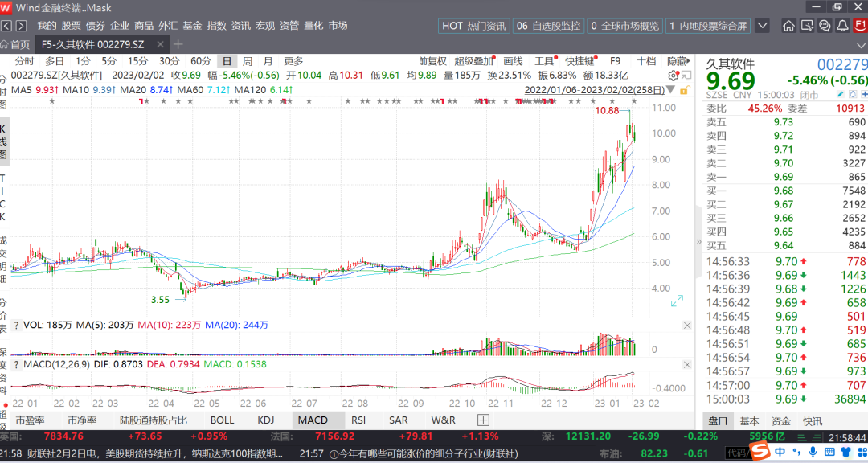Edit the stock note with pencil icon
The width and height of the screenshot is (868, 463).
[x=841, y=95]
